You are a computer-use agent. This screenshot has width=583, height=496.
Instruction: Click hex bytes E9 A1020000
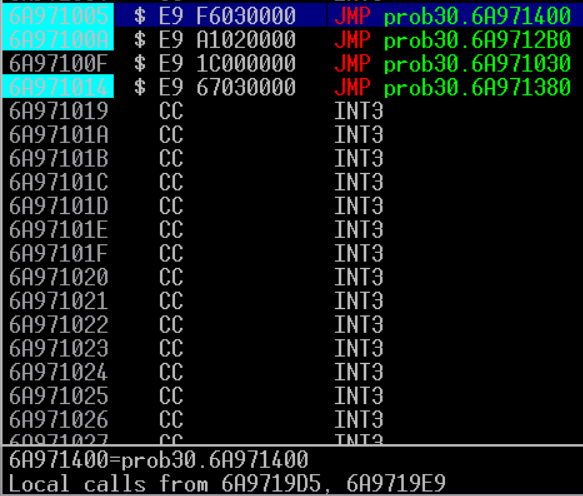pyautogui.click(x=227, y=39)
